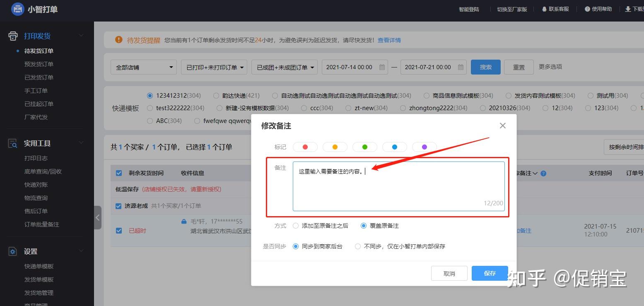Image resolution: width=644 pixels, height=306 pixels.
Task: Open calendar icon of end date field
Action: pyautogui.click(x=461, y=67)
